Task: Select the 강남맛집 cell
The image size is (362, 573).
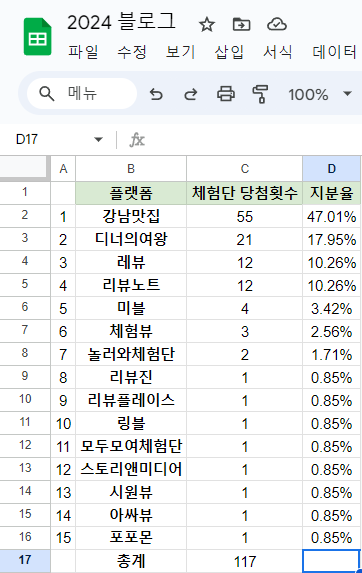Action: point(131,216)
